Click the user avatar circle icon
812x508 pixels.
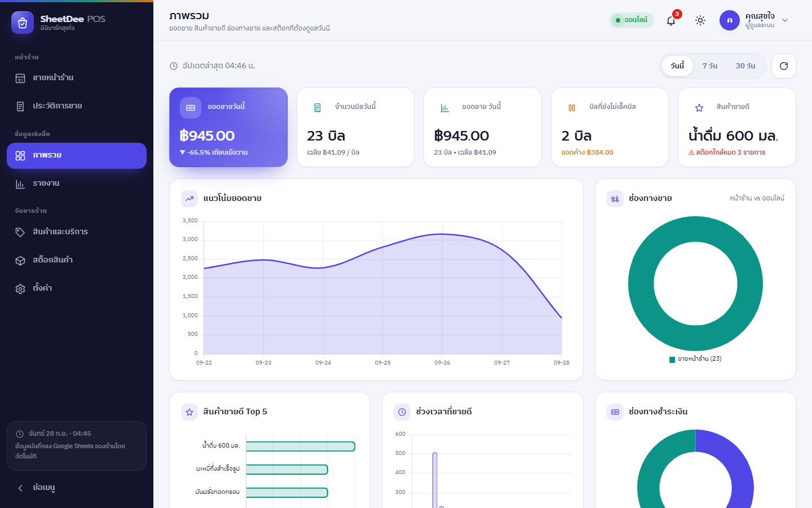pos(730,20)
